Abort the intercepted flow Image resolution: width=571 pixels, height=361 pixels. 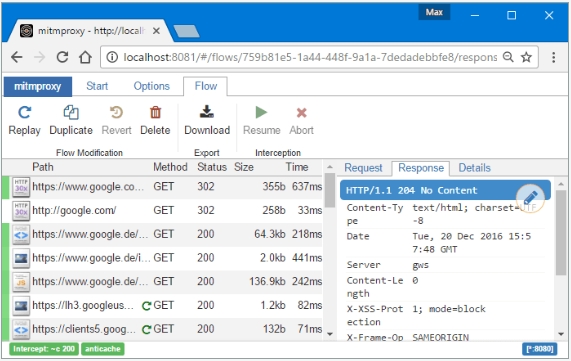[x=302, y=113]
